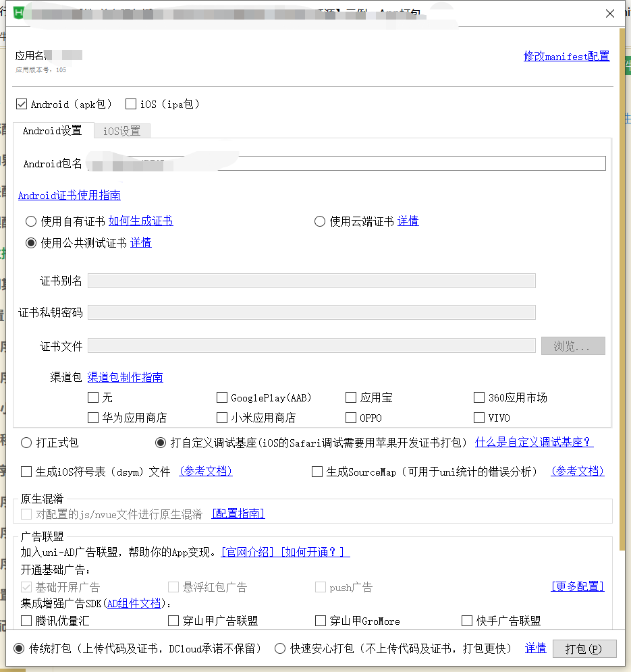This screenshot has height=672, width=631.
Task: Select the Android设置 tab
Action: [52, 131]
